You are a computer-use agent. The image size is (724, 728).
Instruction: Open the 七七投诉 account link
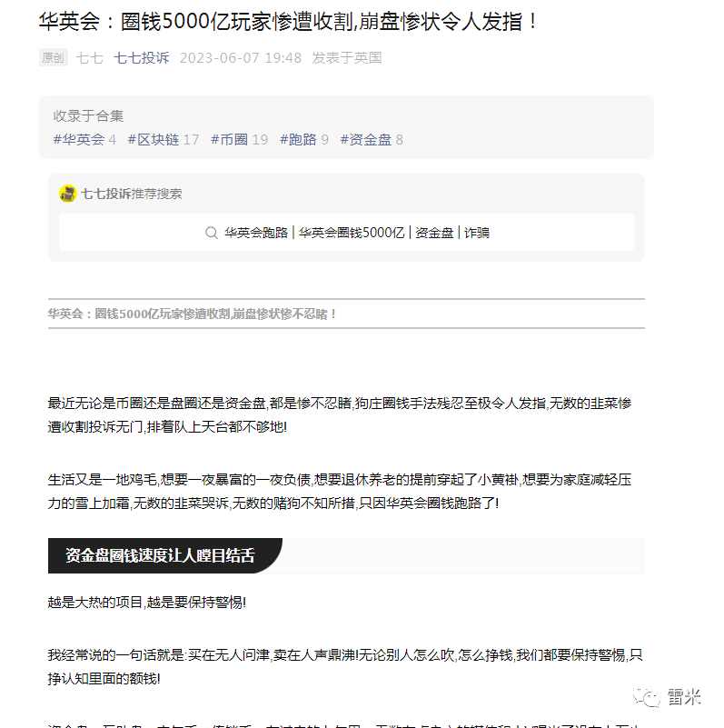[141, 58]
